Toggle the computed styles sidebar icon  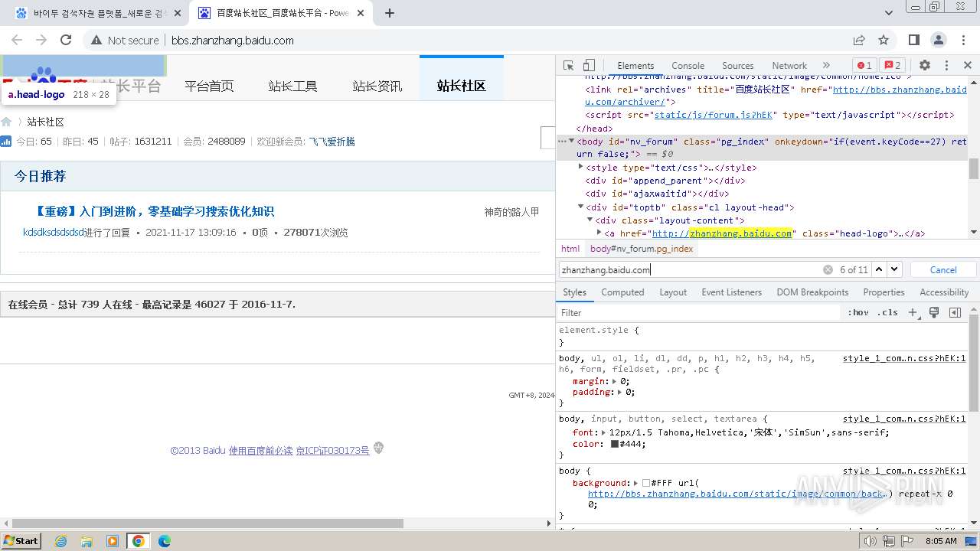(x=955, y=312)
